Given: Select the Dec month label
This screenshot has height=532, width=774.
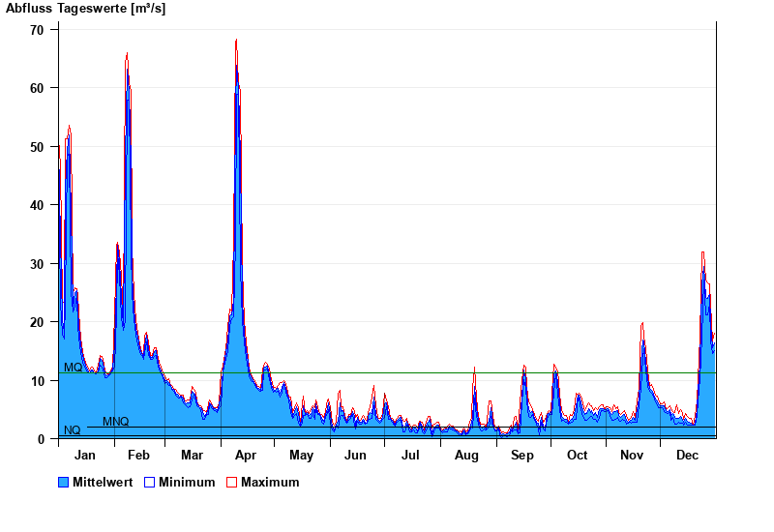Looking at the screenshot, I should 688,455.
